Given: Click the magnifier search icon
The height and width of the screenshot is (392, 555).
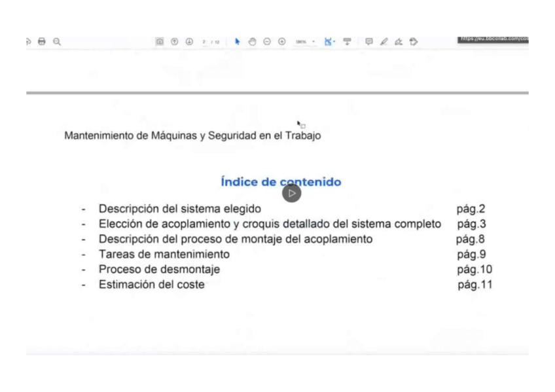Looking at the screenshot, I should pyautogui.click(x=57, y=41).
